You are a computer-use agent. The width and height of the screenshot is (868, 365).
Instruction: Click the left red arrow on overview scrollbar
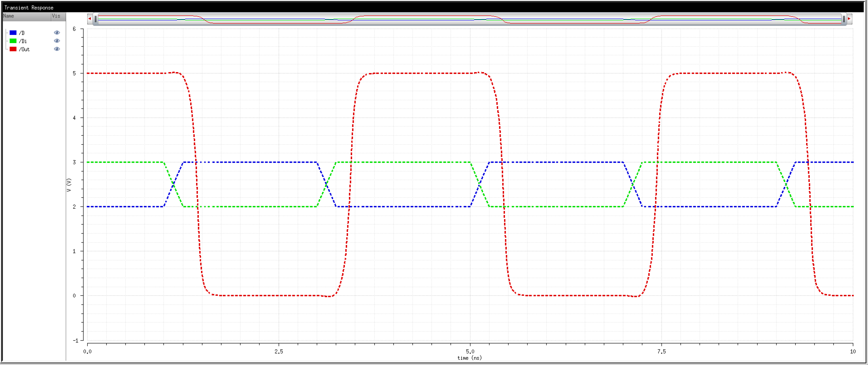(90, 19)
